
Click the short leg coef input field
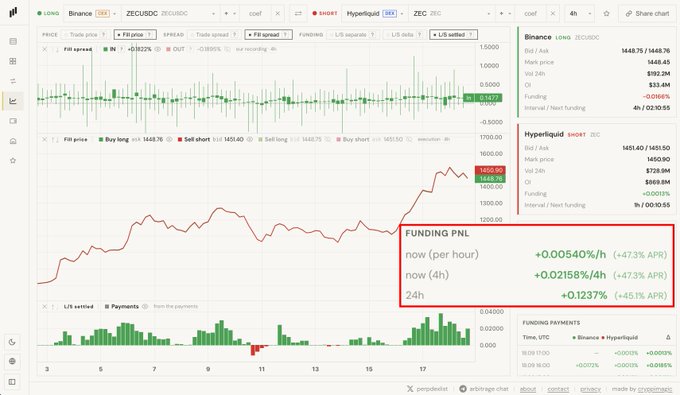click(x=531, y=13)
